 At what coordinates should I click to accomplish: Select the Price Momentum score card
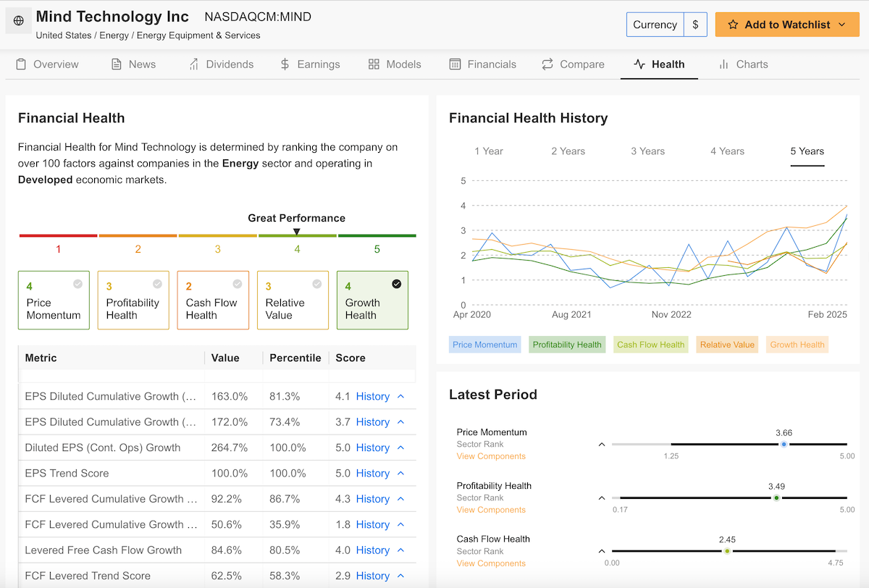coord(54,301)
